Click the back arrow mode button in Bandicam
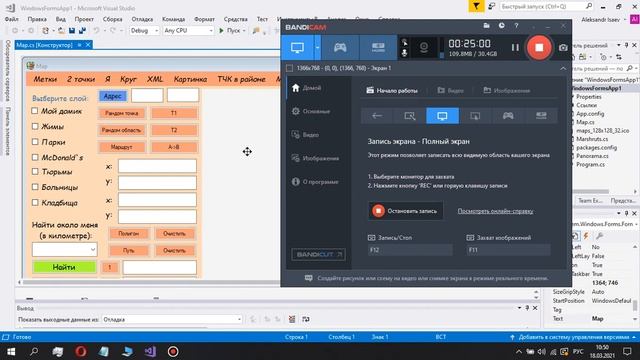Screen dimensions: 640x360 tap(377, 116)
